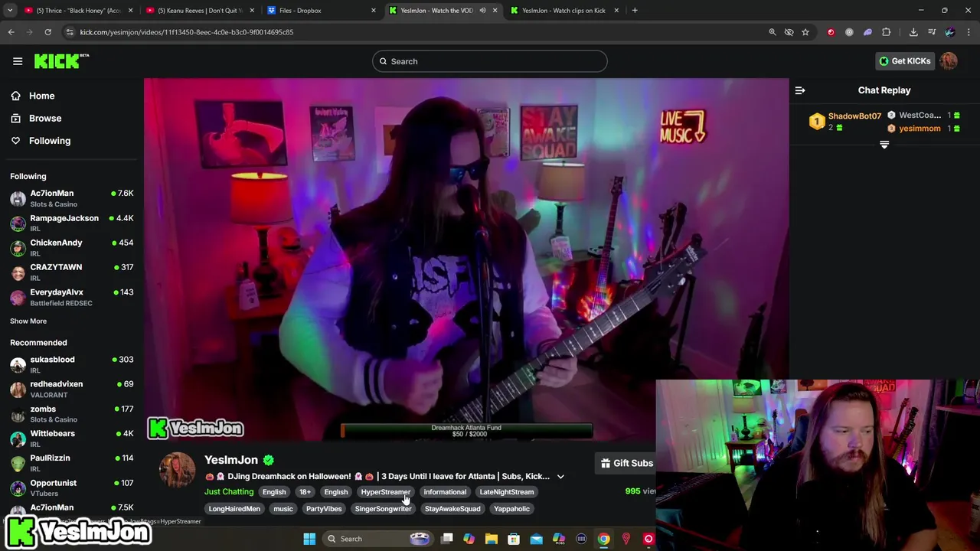Open sukasblood recommended channel
980x551 pixels.
pyautogui.click(x=72, y=364)
